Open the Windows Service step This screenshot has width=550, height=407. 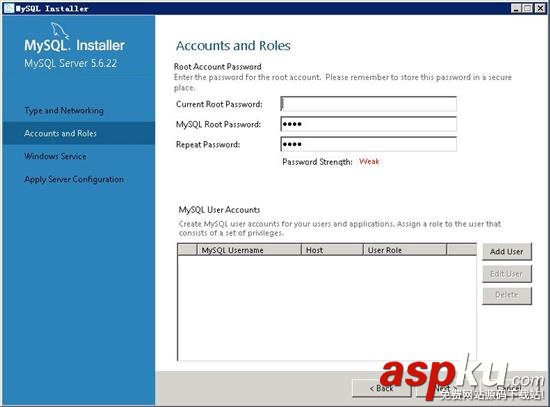point(55,156)
